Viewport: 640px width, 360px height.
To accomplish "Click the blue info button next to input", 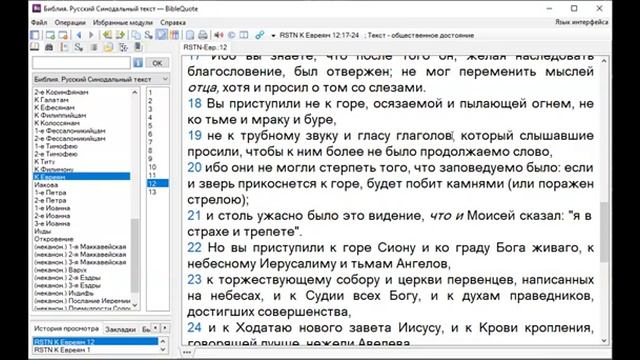I will pyautogui.click(x=138, y=63).
